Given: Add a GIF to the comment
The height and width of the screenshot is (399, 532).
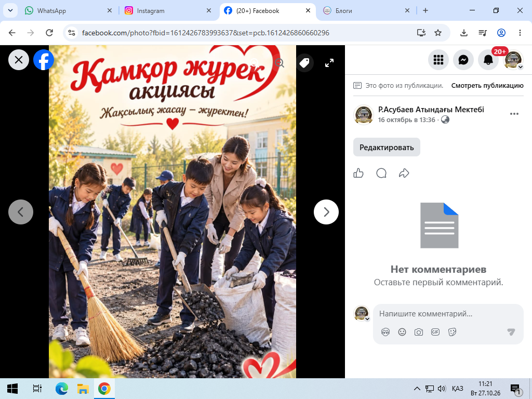Looking at the screenshot, I should (435, 332).
